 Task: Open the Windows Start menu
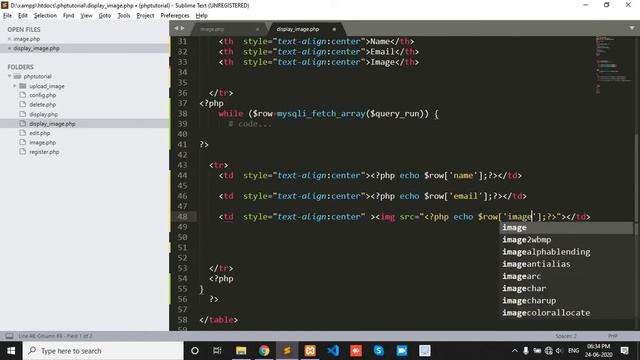point(11,351)
